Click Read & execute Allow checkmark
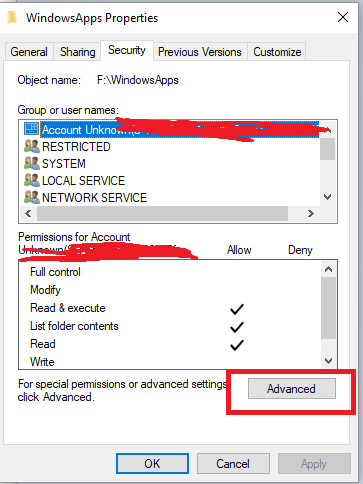The width and height of the screenshot is (363, 484). click(237, 309)
